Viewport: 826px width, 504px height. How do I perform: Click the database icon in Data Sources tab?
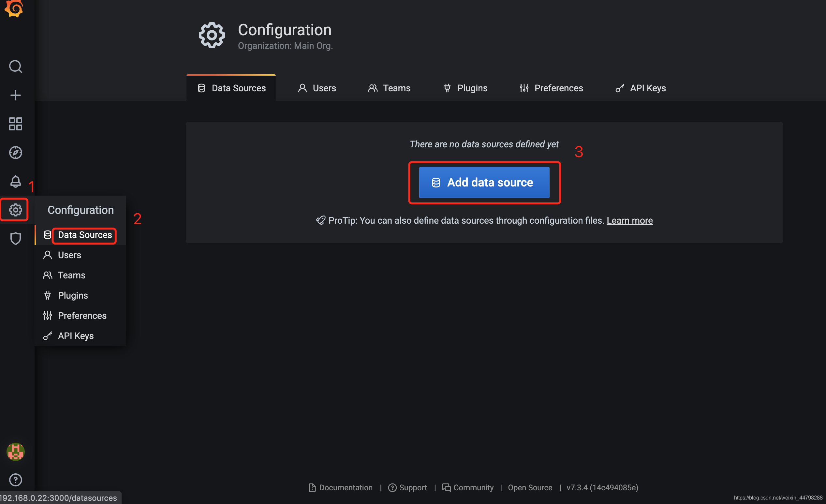pos(201,88)
